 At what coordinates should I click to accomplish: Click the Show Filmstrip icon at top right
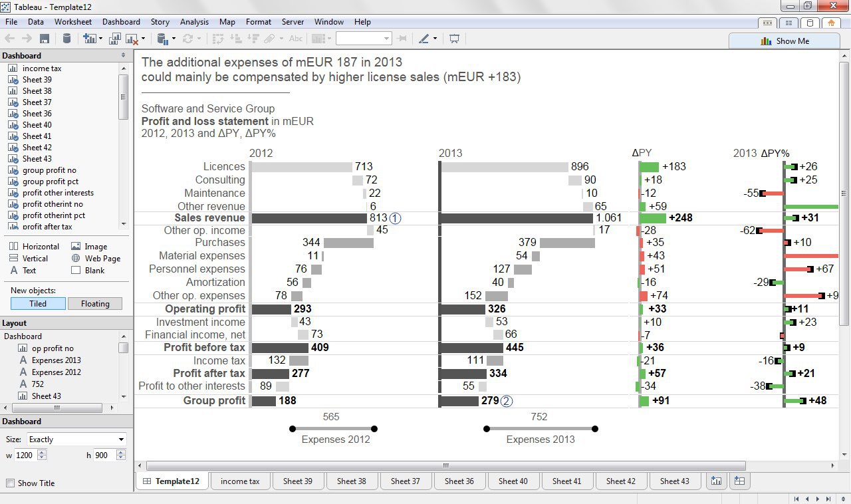[767, 22]
